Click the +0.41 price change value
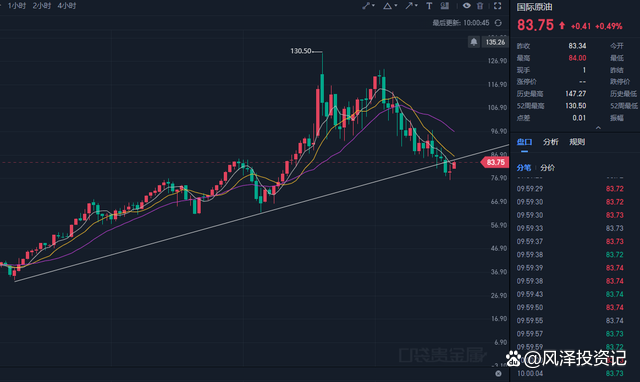 coord(581,27)
